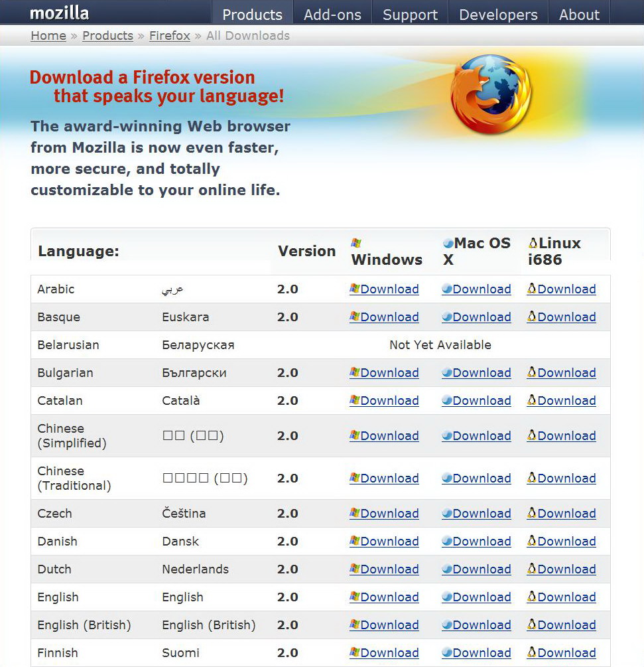Click the Suomi native name cell
Viewport: 644px width, 667px height.
coord(180,652)
